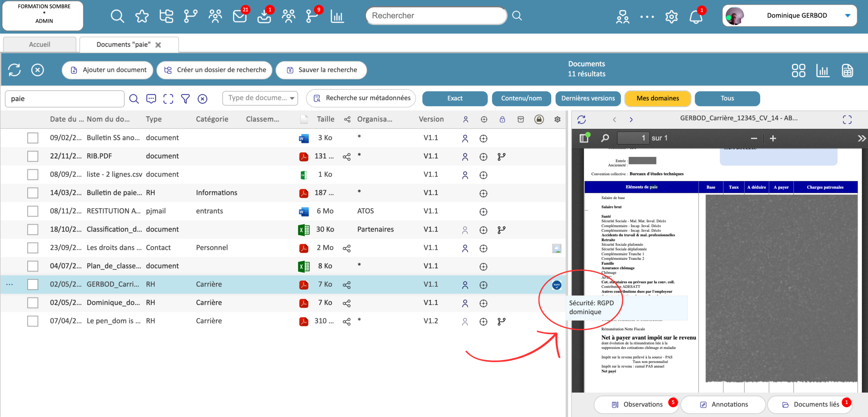Viewport: 868px width, 417px height.
Task: Click the favorites star icon
Action: click(142, 16)
